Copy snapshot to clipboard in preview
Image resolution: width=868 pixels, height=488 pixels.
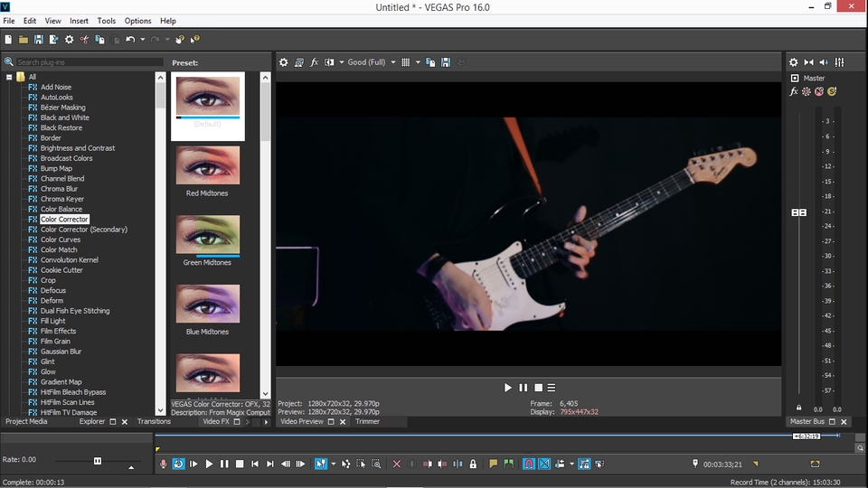coord(430,62)
